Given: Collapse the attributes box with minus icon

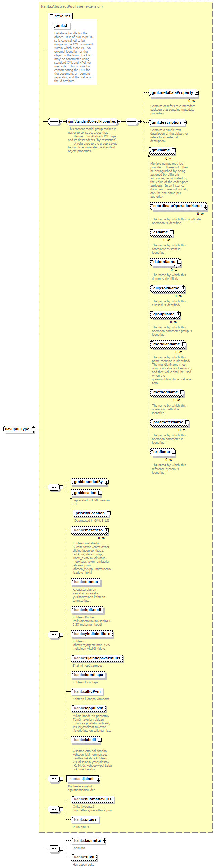Looking at the screenshot, I should tap(52, 16).
